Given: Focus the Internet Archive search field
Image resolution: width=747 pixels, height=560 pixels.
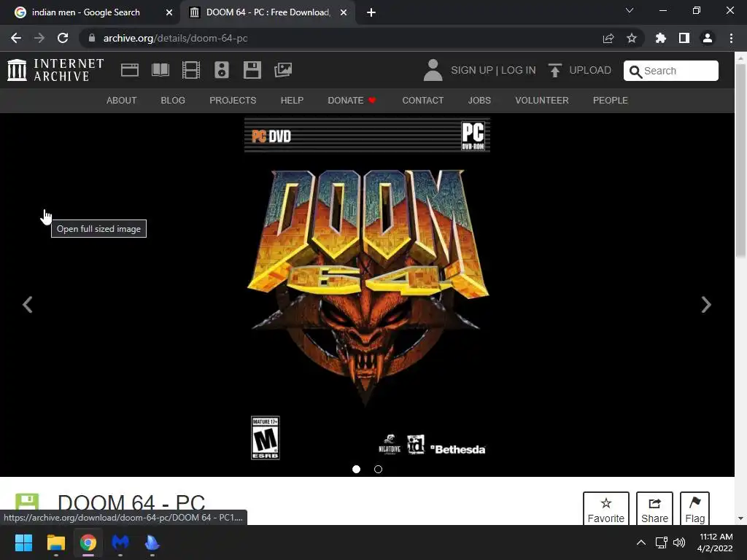Looking at the screenshot, I should (x=671, y=71).
